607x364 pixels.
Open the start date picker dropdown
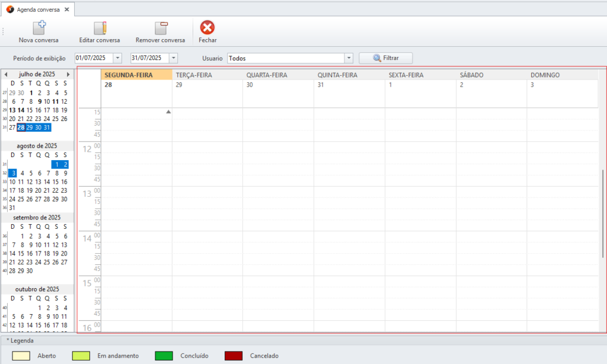coord(117,58)
